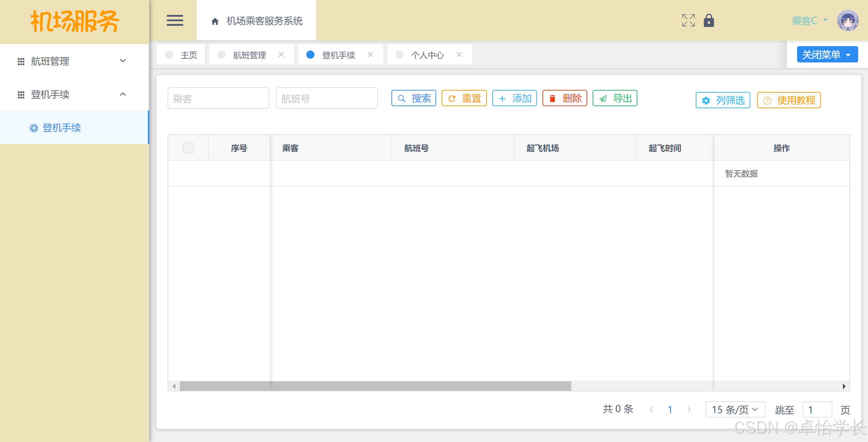Close the 航班管理 tab
This screenshot has height=442, width=868.
(x=281, y=55)
